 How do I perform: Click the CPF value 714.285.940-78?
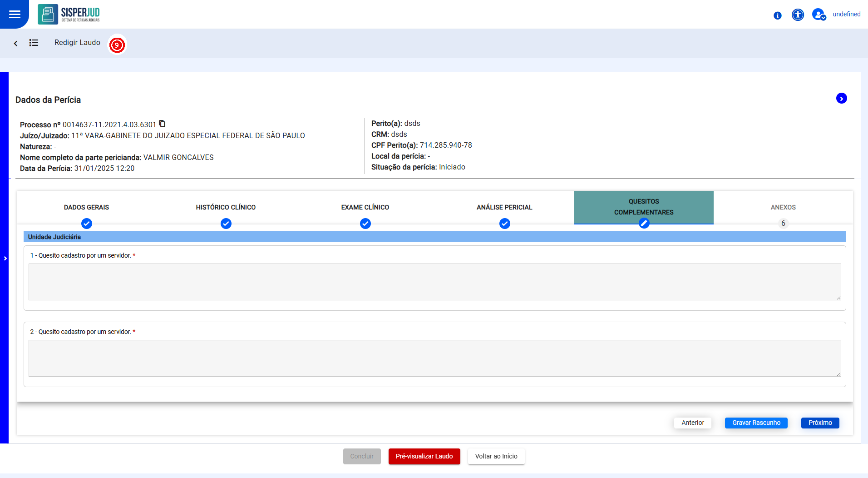coord(446,145)
